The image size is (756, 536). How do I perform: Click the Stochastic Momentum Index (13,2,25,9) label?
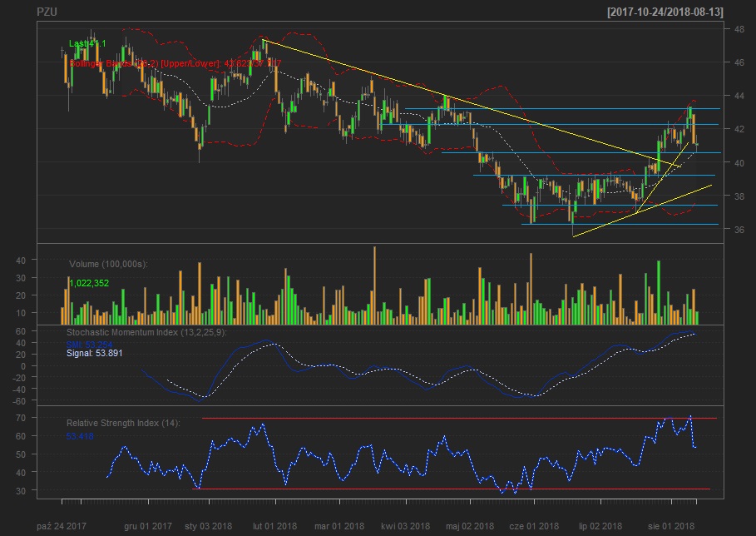[146, 332]
